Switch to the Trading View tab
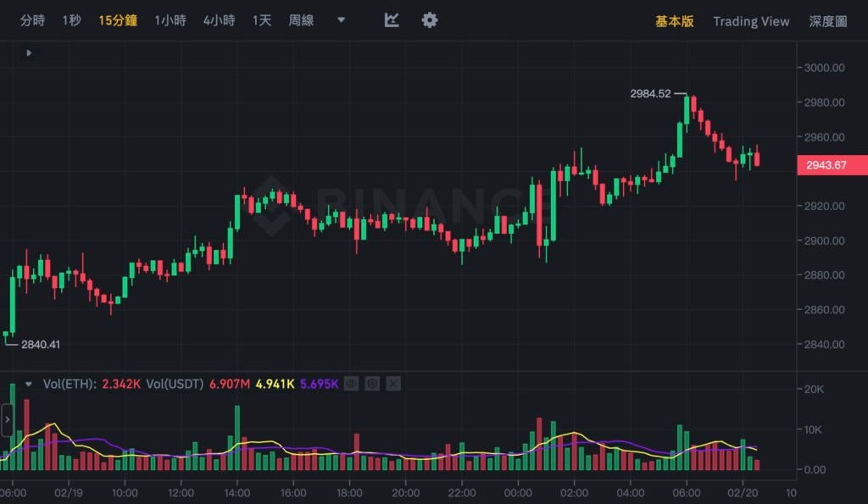 (x=751, y=21)
